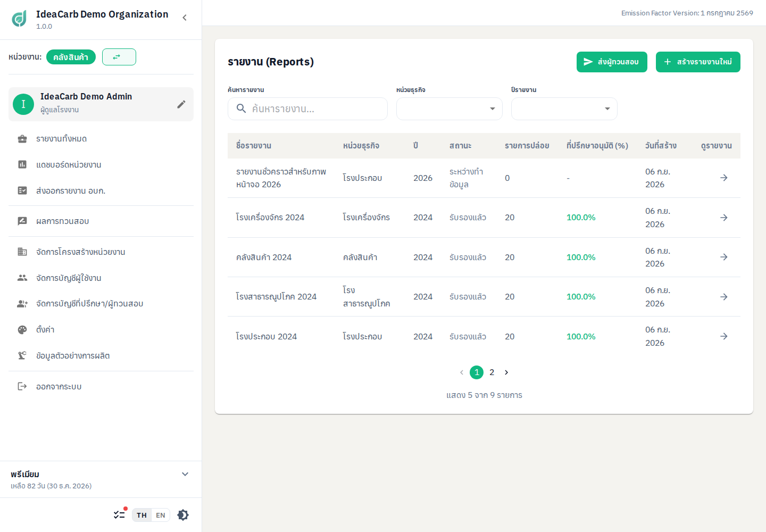The height and width of the screenshot is (532, 766).
Task: Open the หน่วยธุรกิจ filter dropdown
Action: [449, 109]
